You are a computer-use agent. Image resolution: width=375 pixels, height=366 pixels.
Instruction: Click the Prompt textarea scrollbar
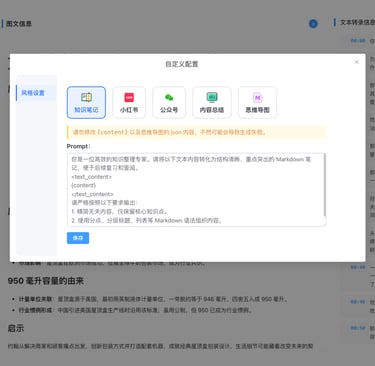pyautogui.click(x=324, y=185)
